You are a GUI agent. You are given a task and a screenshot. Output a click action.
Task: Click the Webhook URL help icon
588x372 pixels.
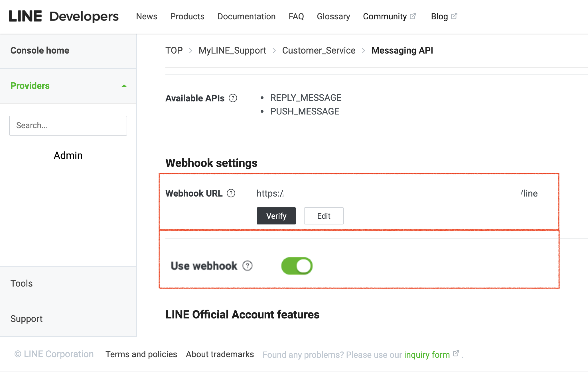click(231, 193)
